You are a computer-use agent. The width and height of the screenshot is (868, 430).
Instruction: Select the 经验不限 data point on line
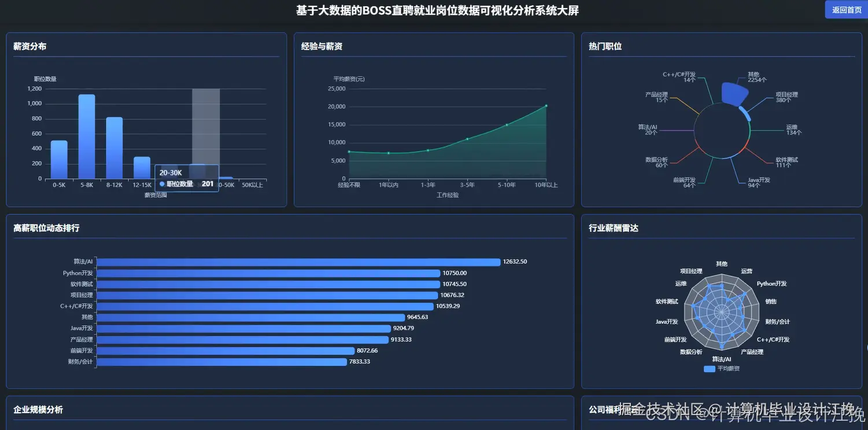[x=349, y=151]
